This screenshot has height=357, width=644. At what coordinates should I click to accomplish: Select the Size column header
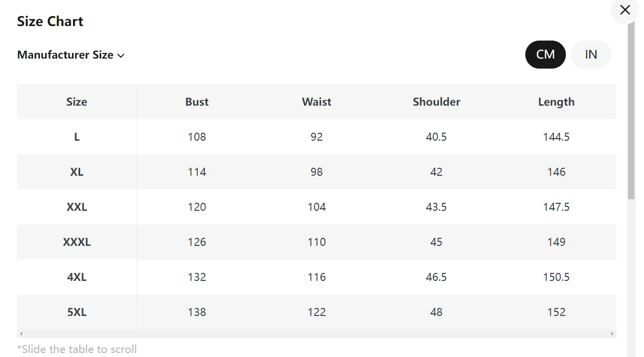tap(77, 102)
